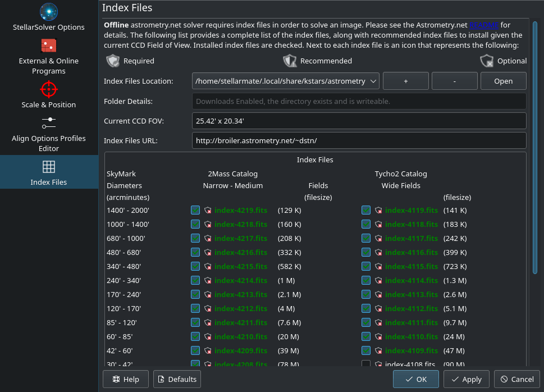Viewport: 544px width, 392px height.
Task: Click the (582 K) filesize text
Action: tap(289, 266)
